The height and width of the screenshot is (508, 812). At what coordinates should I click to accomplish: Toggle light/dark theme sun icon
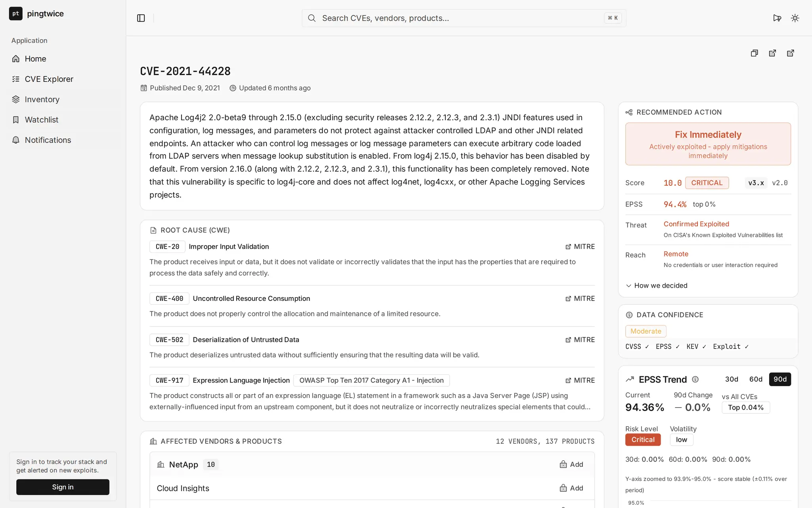[795, 18]
